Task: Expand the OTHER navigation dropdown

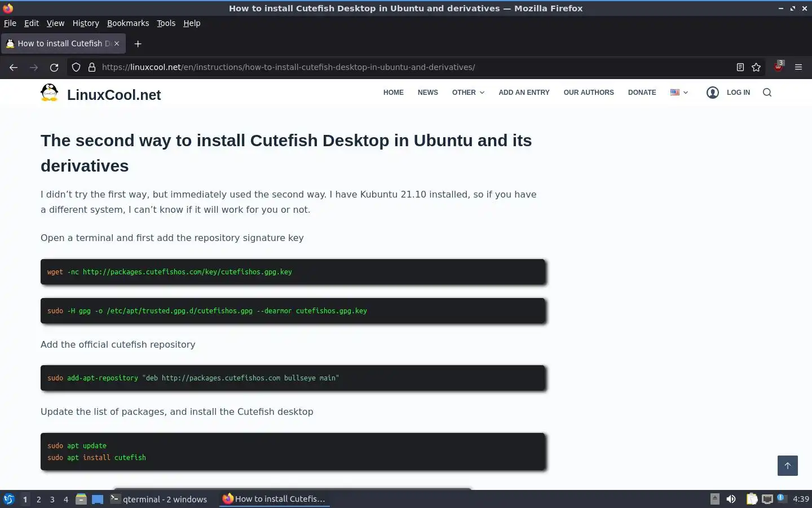Action: pyautogui.click(x=468, y=93)
